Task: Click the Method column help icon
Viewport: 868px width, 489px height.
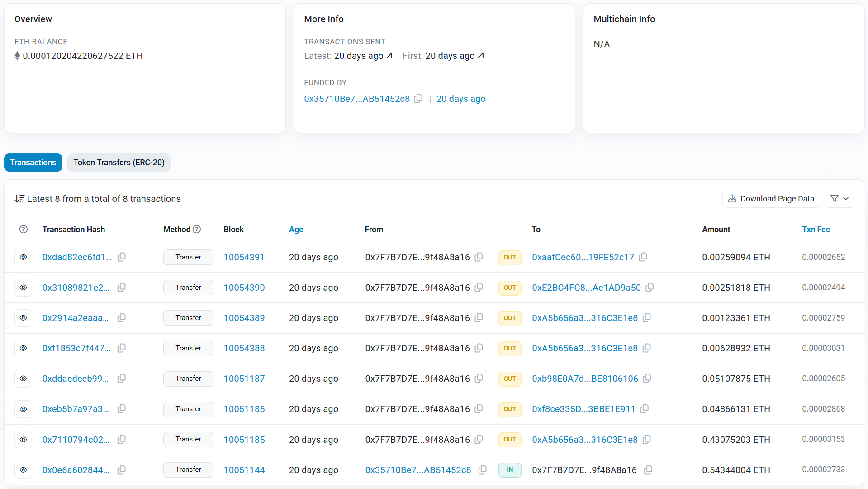Action: click(197, 230)
